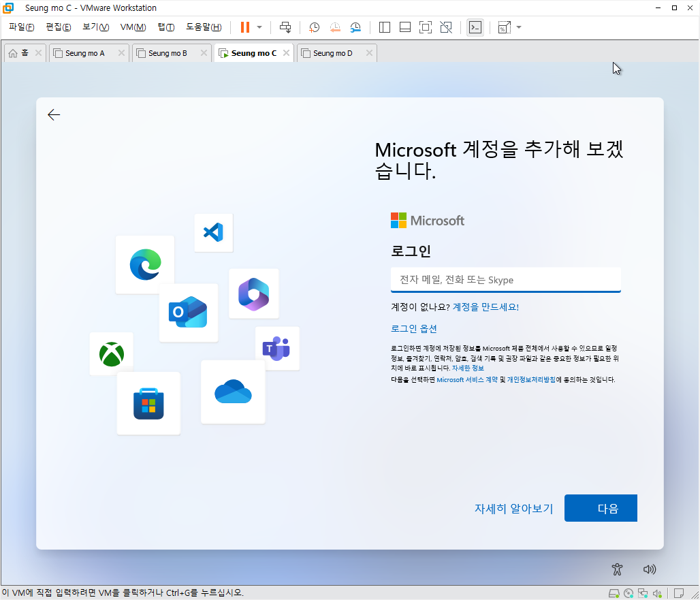The height and width of the screenshot is (600, 700).
Task: Take a snapshot of the VM
Action: tap(315, 27)
